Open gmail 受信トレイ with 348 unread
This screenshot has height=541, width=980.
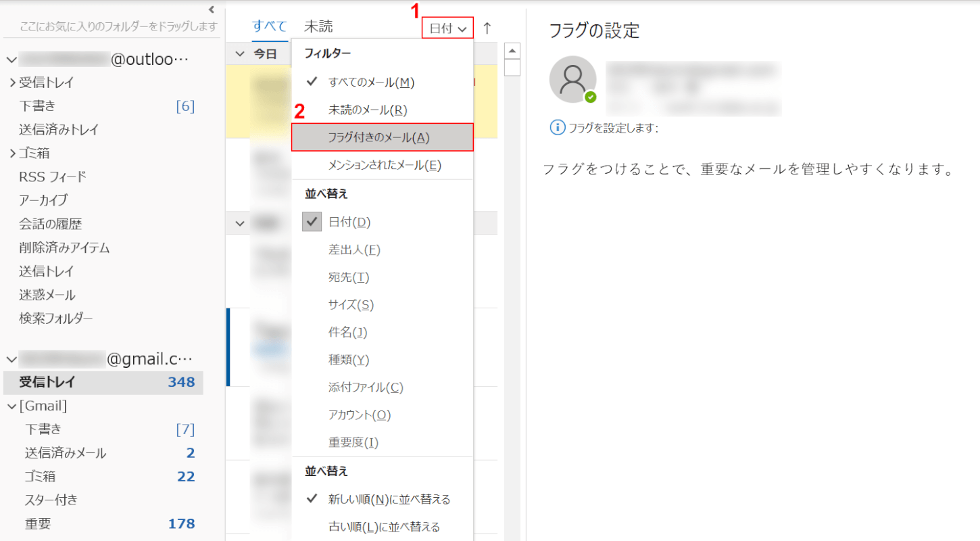103,382
